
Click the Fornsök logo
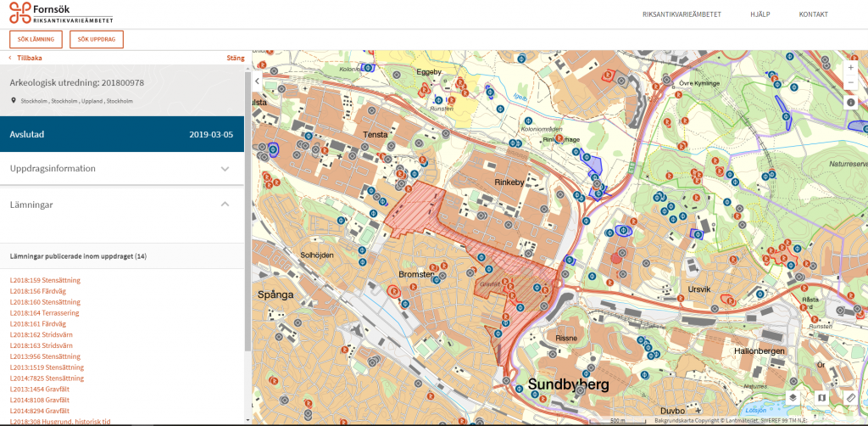(59, 14)
